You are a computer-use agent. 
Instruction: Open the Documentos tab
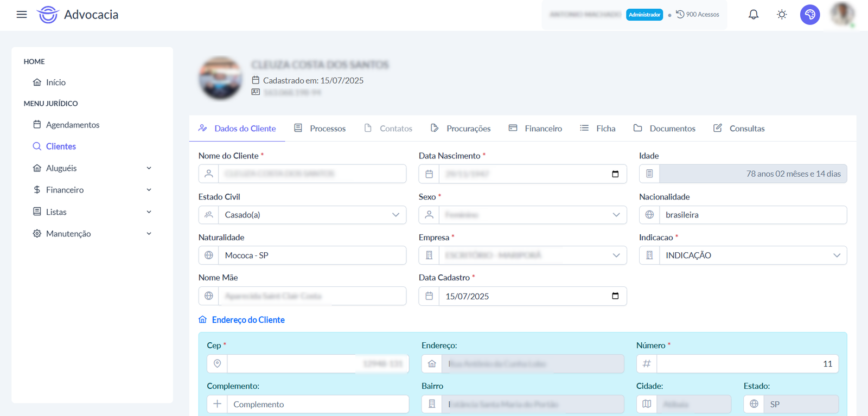click(665, 129)
